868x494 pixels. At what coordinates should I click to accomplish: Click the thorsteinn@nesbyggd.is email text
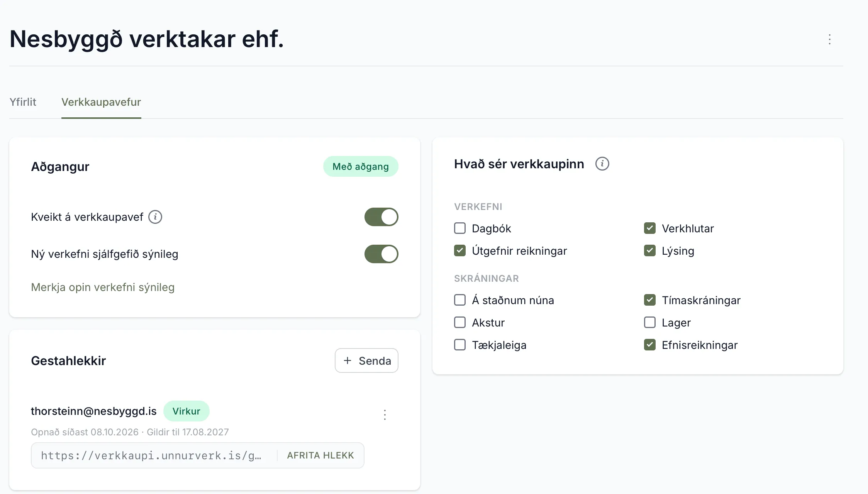94,411
